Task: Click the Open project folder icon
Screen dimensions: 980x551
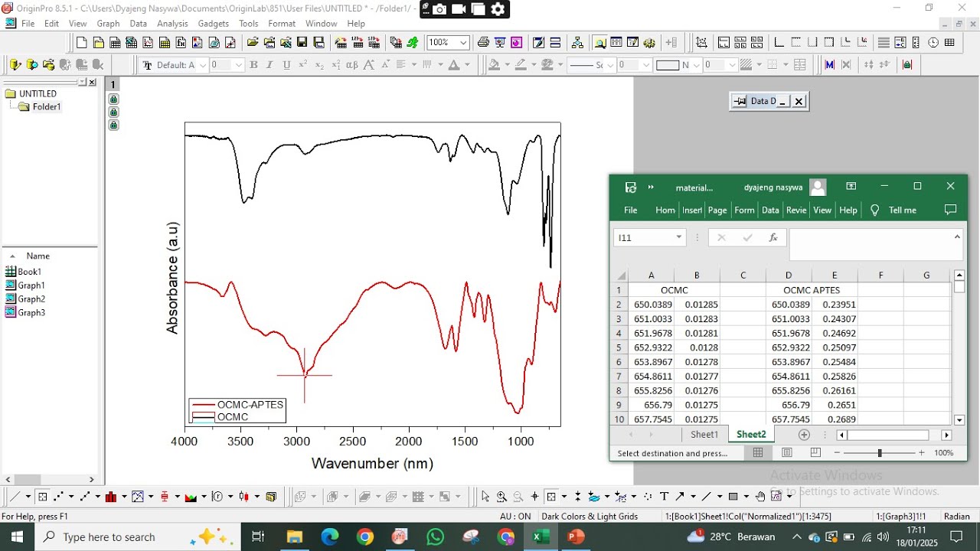Action: pos(253,43)
